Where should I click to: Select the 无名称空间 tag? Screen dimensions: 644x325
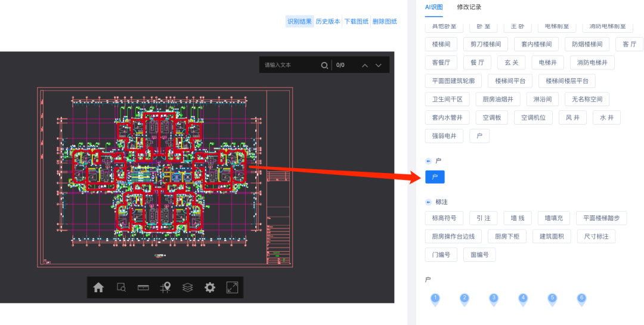587,99
